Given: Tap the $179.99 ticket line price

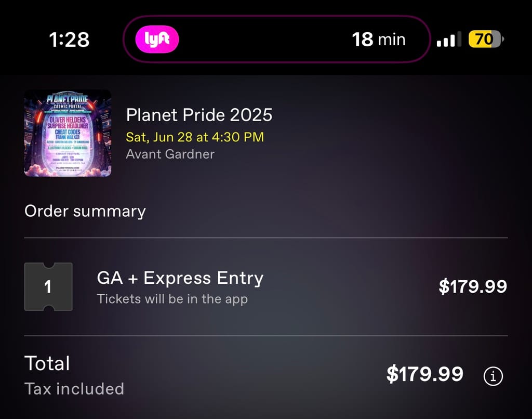Looking at the screenshot, I should (473, 286).
